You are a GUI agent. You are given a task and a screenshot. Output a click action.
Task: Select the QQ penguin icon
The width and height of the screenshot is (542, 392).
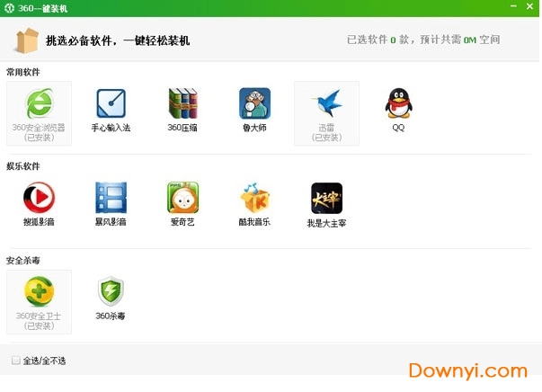tap(398, 103)
